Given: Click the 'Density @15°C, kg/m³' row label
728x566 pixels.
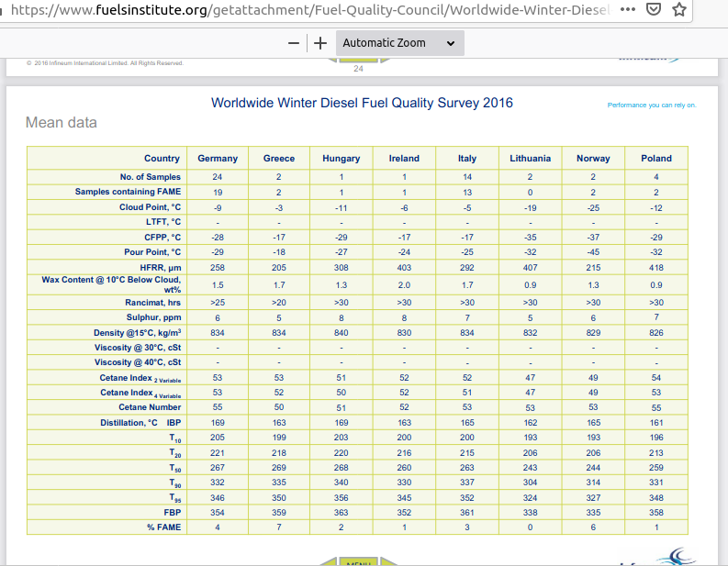Looking at the screenshot, I should 138,333.
